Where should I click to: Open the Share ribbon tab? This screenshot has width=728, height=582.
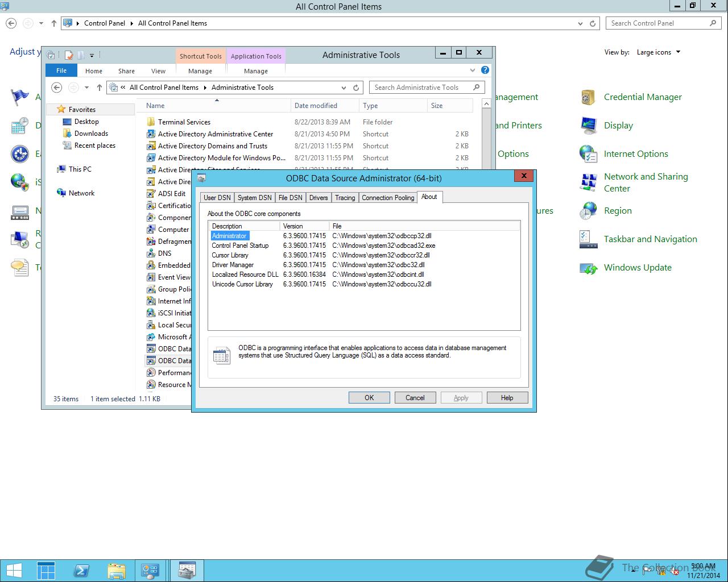point(126,71)
